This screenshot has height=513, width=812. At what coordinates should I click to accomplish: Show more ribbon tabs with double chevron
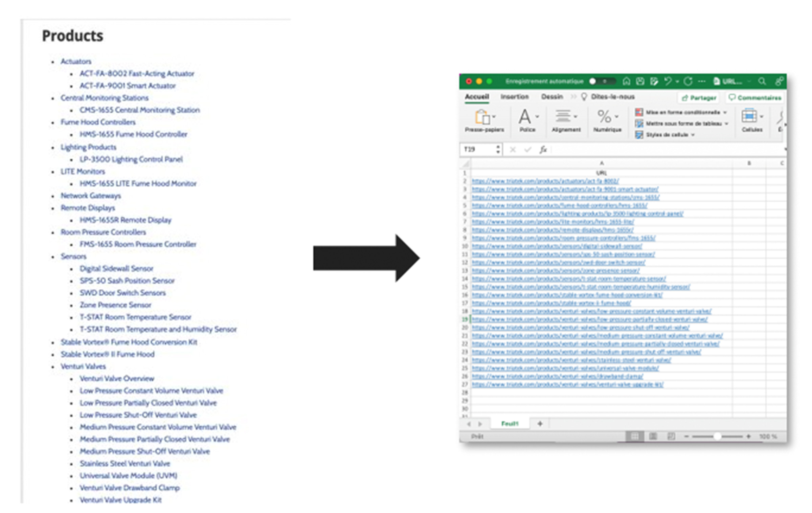click(573, 97)
